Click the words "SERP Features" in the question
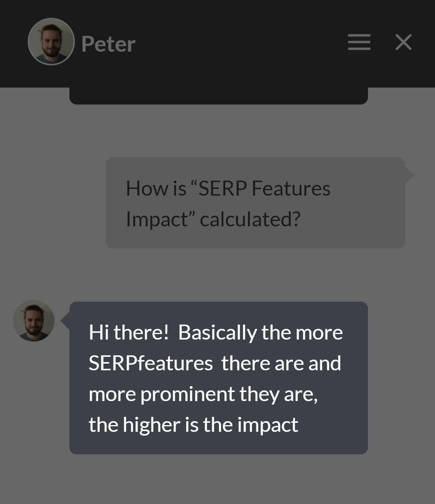This screenshot has width=435, height=504. pyautogui.click(x=264, y=188)
